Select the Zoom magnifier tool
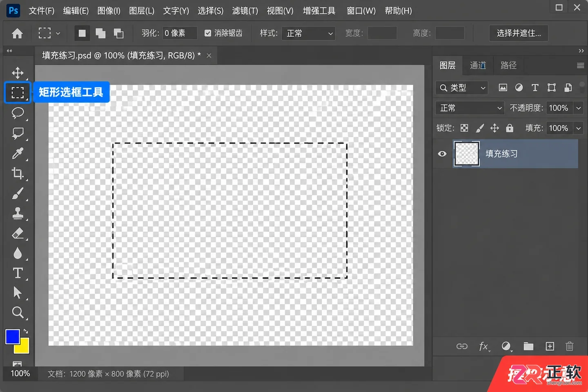588x392 pixels. pyautogui.click(x=18, y=312)
